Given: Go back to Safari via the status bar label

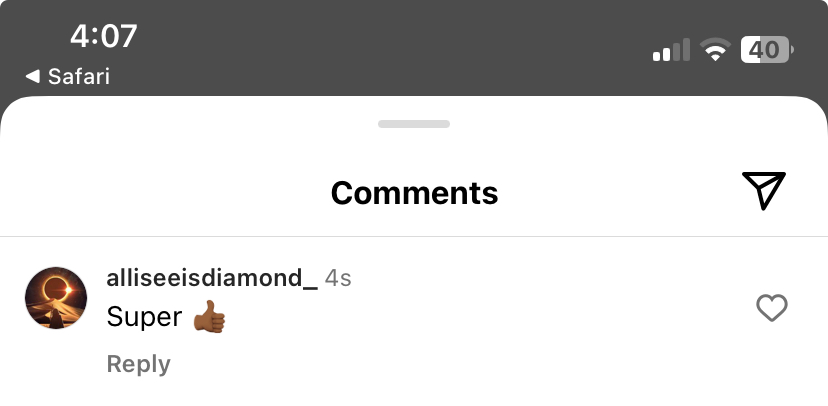Looking at the screenshot, I should pos(79,77).
